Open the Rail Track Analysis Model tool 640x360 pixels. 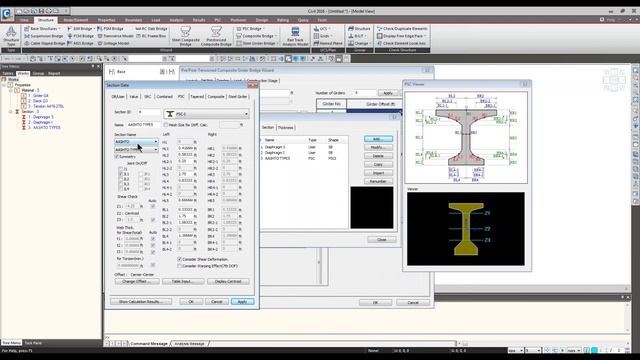(295, 36)
